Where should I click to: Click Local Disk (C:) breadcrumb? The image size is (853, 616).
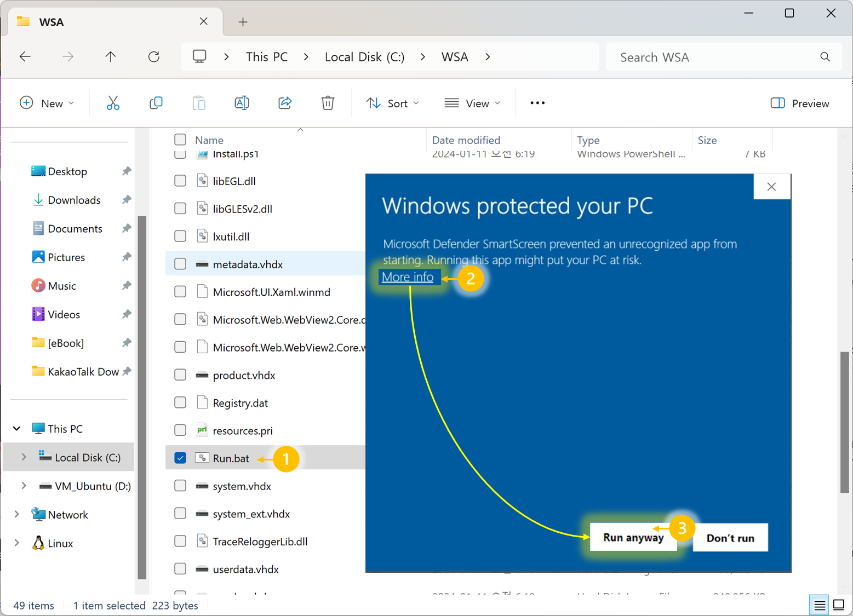[x=365, y=57]
